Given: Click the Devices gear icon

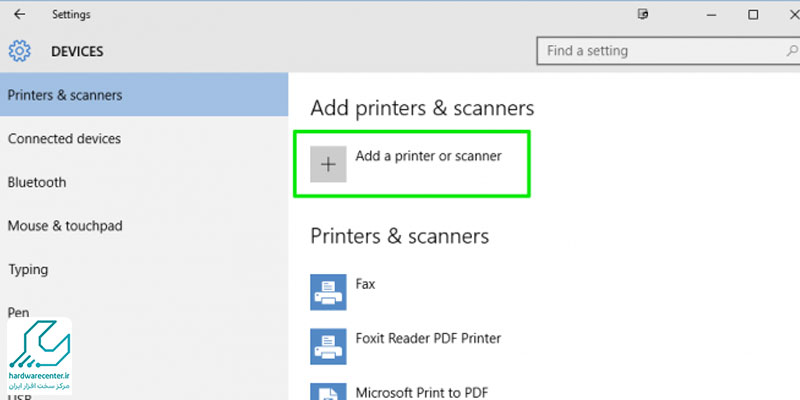Looking at the screenshot, I should 19,51.
